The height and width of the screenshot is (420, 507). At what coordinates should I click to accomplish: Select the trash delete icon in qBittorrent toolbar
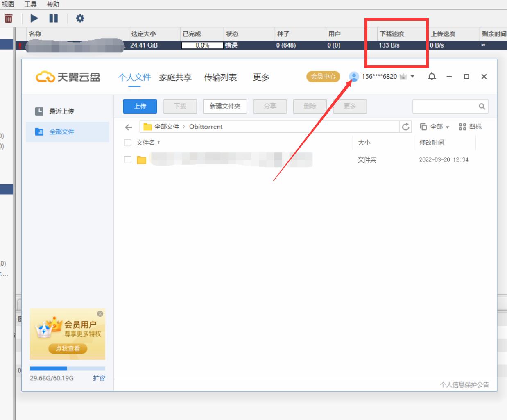click(x=8, y=18)
